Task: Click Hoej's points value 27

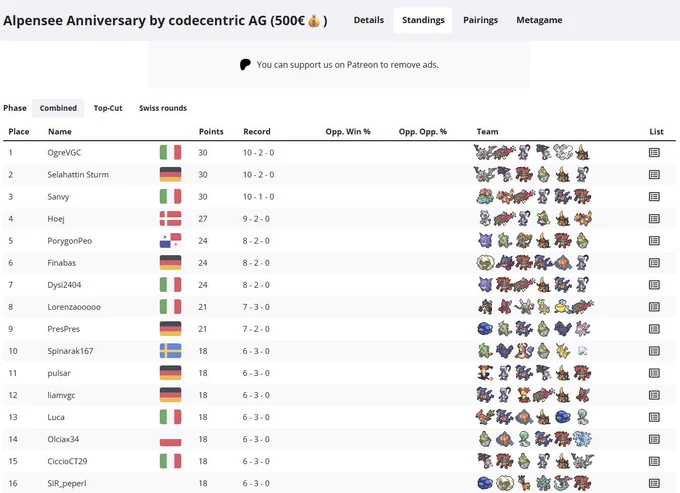Action: 203,219
